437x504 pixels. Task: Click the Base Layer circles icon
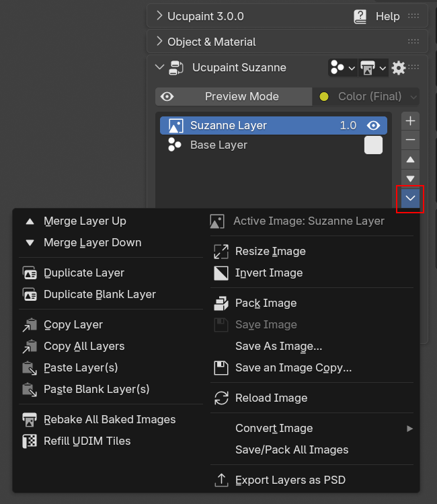[x=175, y=145]
